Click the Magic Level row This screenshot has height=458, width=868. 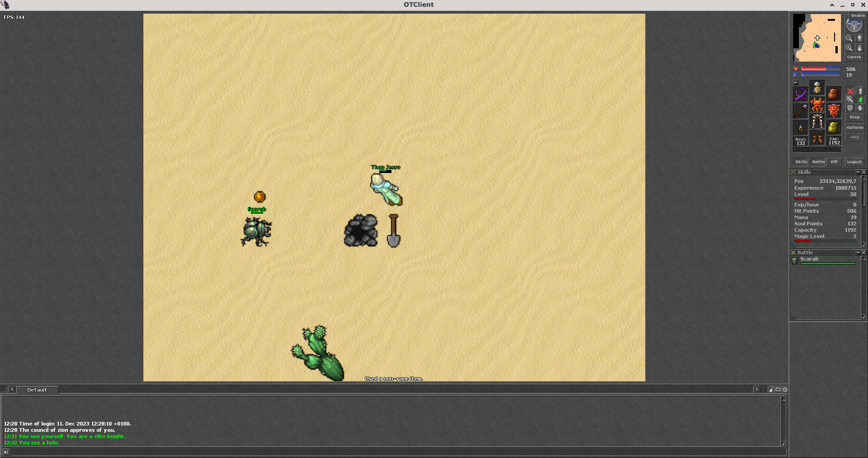(x=825, y=236)
